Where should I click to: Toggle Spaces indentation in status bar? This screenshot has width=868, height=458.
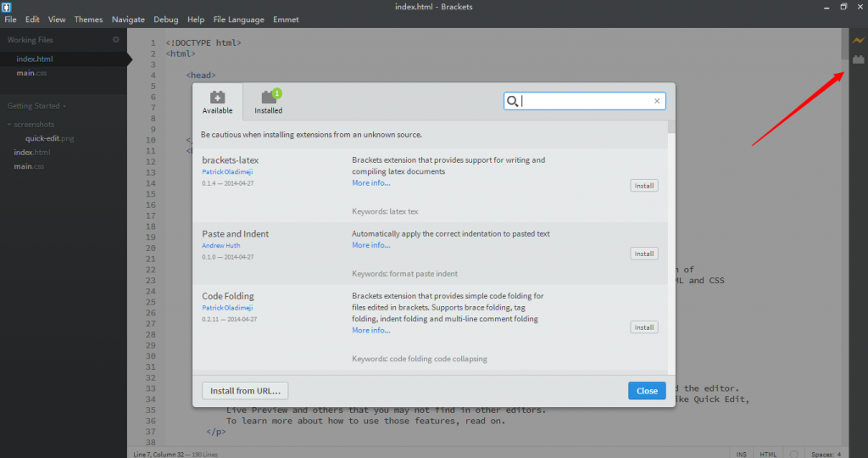[x=826, y=454]
